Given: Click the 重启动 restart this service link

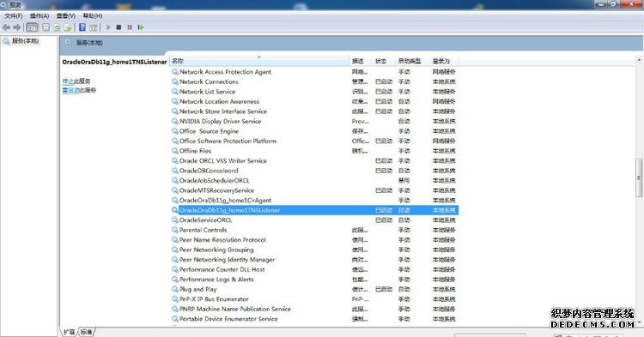Looking at the screenshot, I should point(70,90).
